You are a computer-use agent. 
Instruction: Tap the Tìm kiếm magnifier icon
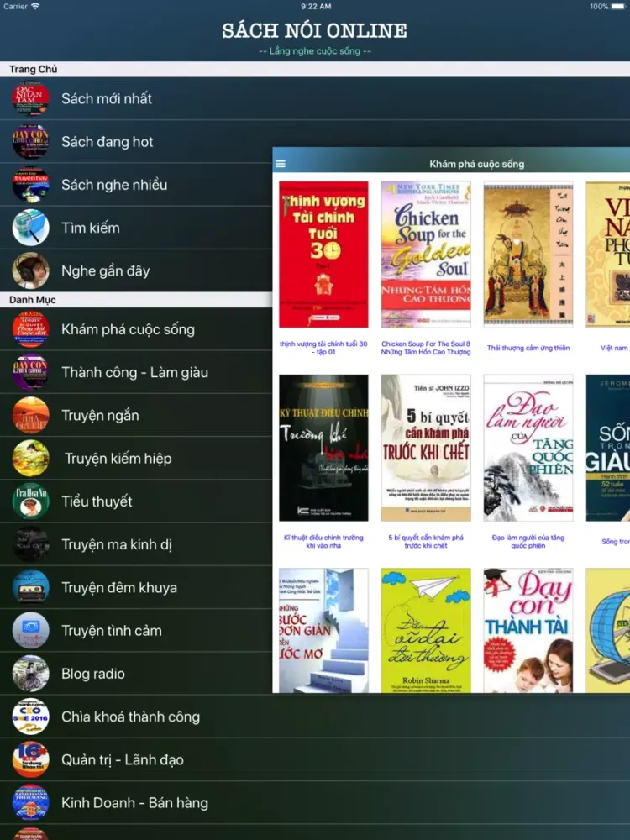pyautogui.click(x=30, y=228)
